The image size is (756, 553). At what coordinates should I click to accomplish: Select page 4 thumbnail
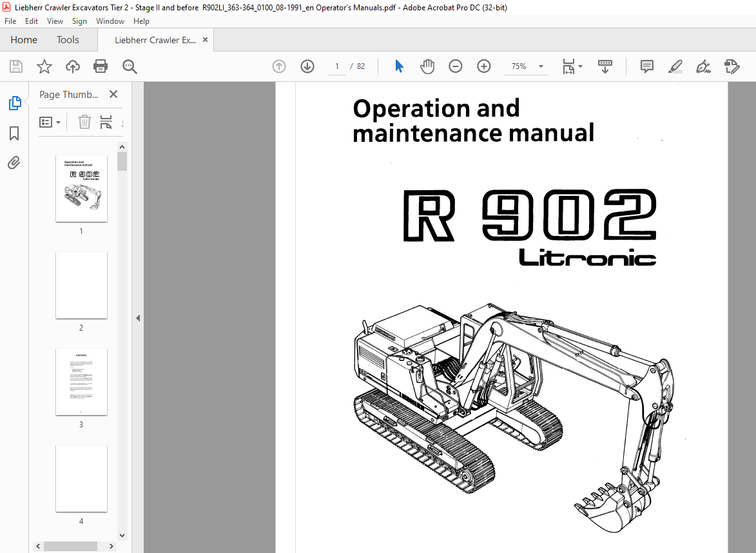81,478
